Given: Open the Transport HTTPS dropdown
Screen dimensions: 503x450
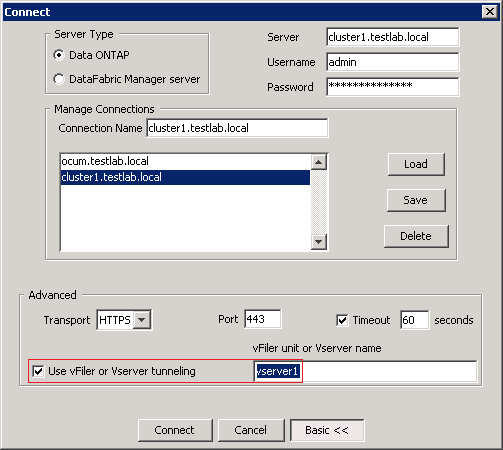Looking at the screenshot, I should (x=142, y=320).
